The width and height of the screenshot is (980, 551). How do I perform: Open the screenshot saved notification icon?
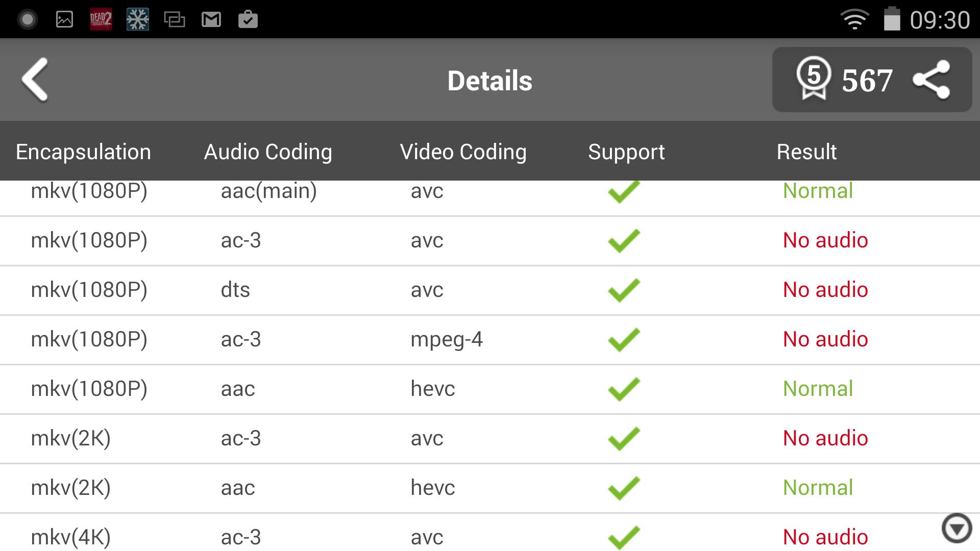(x=64, y=19)
